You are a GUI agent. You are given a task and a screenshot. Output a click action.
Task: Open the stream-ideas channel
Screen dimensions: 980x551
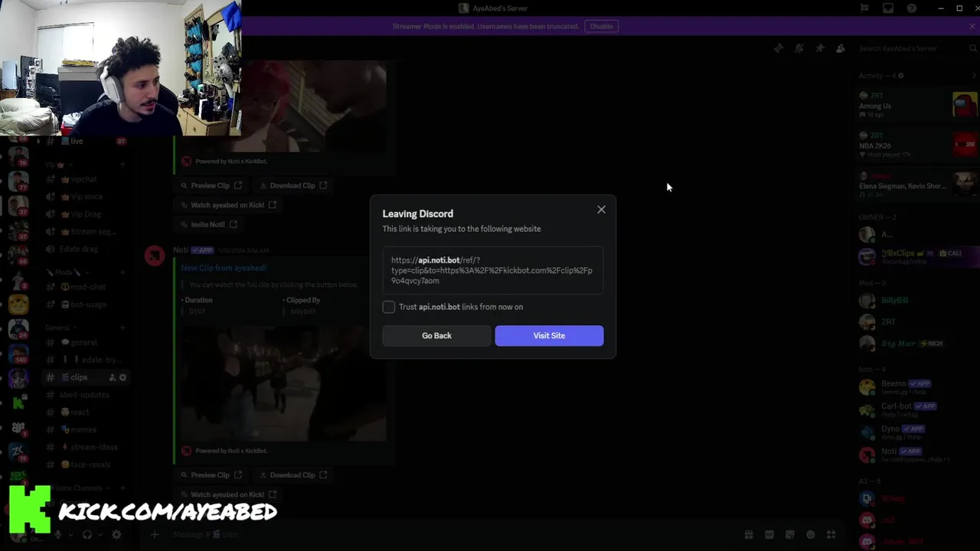point(84,447)
